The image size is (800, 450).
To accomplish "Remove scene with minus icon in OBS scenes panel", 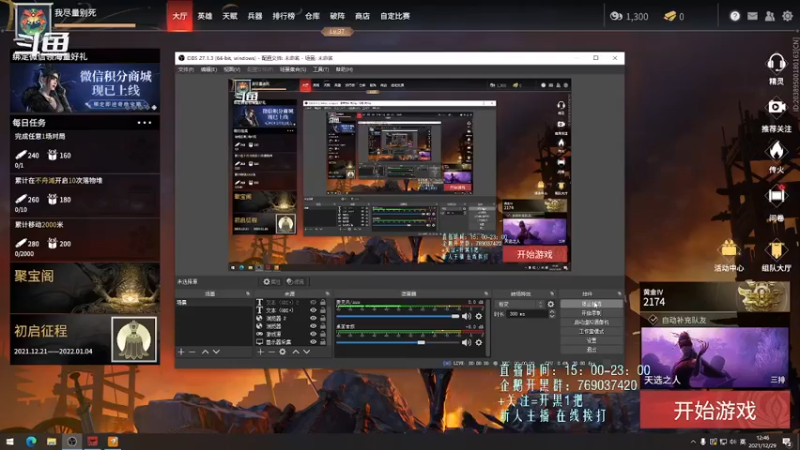I will point(192,352).
